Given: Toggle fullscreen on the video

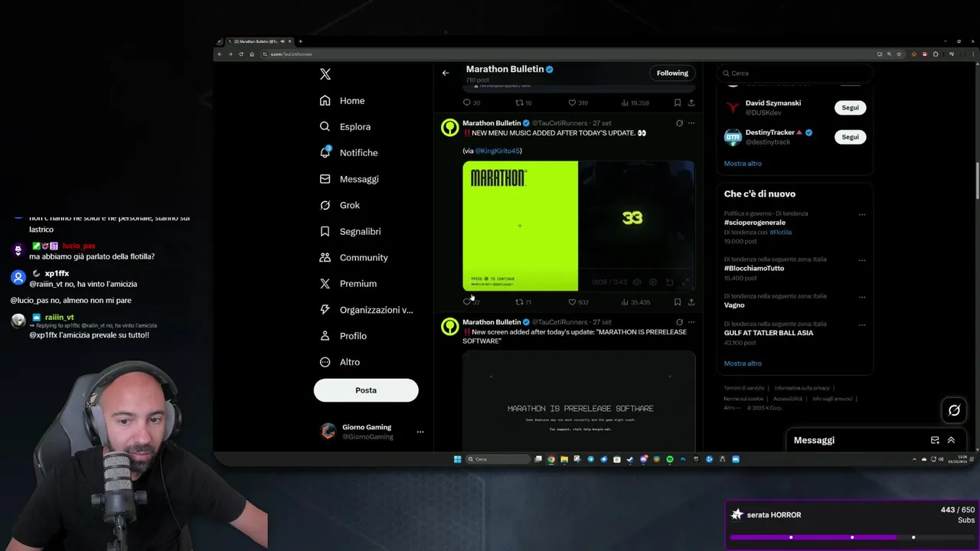Looking at the screenshot, I should [685, 282].
